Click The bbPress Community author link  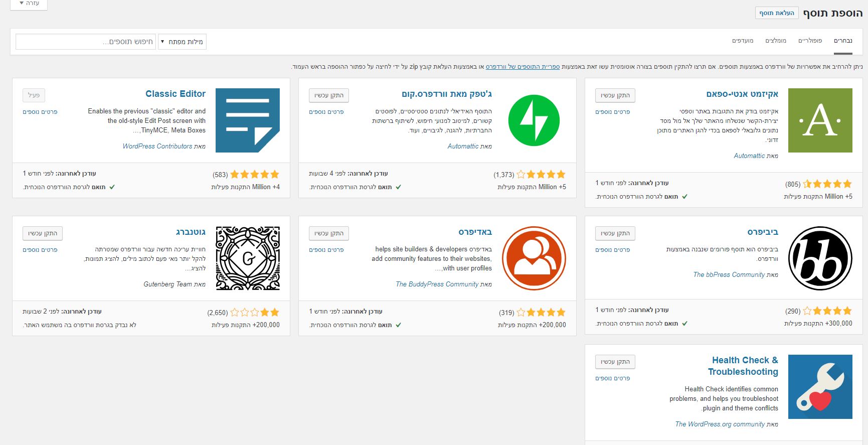(x=729, y=275)
